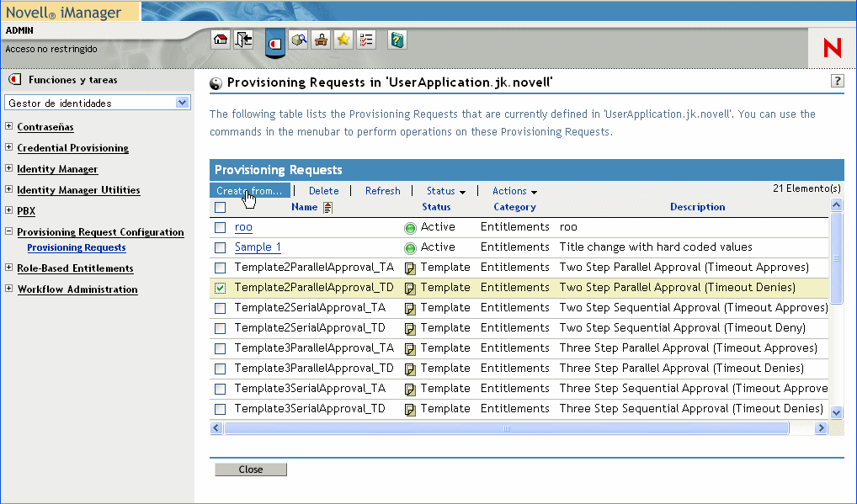Viewport: 857px width, 504px height.
Task: Check the box for Sample 1
Action: (221, 247)
